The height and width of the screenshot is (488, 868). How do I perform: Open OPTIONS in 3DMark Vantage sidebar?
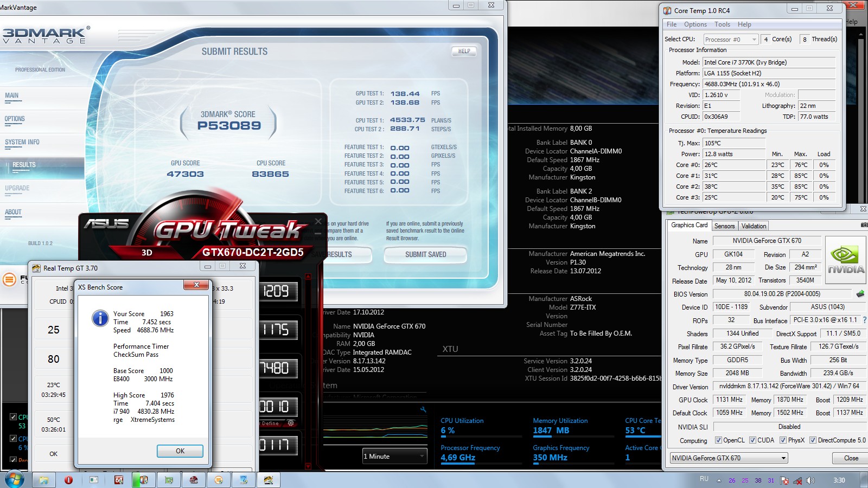click(x=15, y=119)
